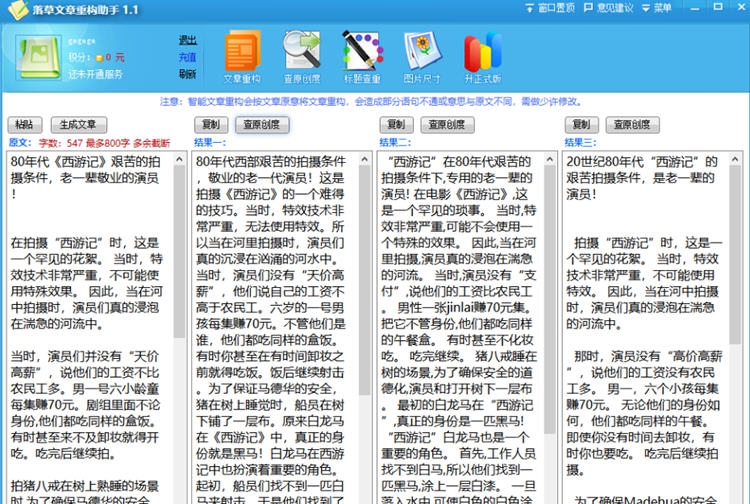
Task: Click the 充值 recharge link
Action: click(187, 57)
